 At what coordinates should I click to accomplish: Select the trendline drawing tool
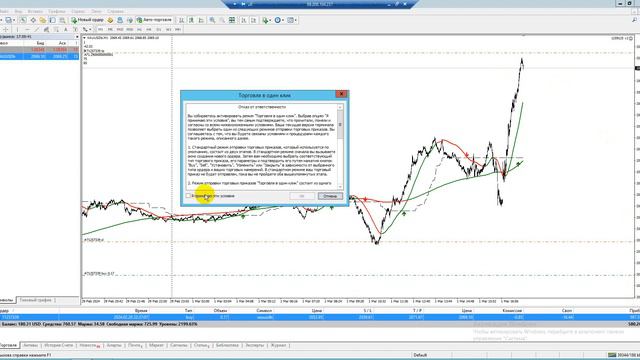tap(37, 29)
